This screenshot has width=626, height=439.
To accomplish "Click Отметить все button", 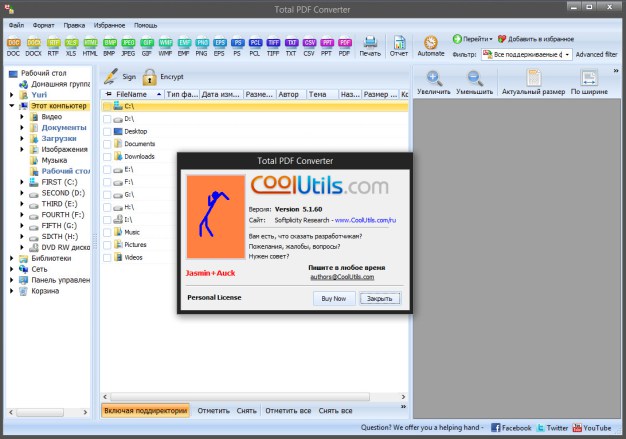I will (x=288, y=410).
